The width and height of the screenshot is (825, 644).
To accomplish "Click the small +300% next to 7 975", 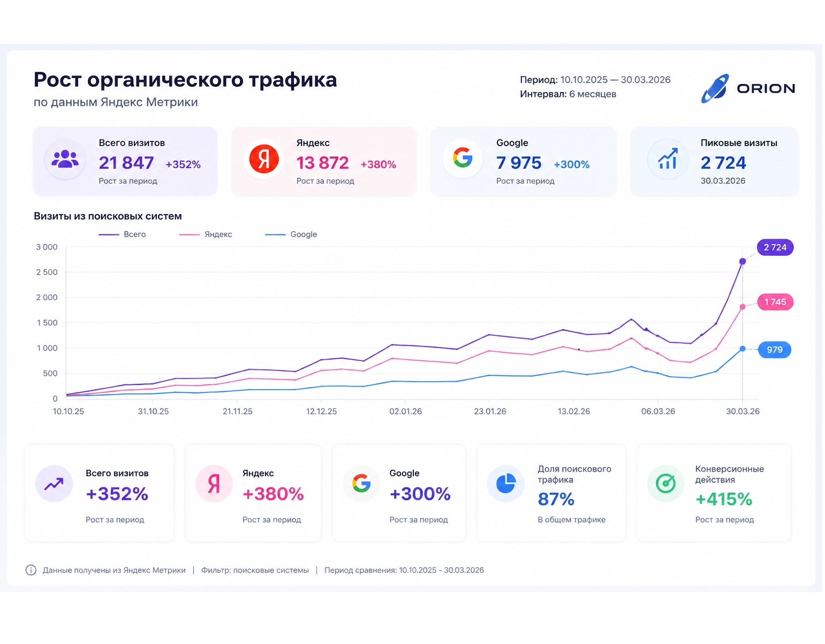I will tap(572, 164).
